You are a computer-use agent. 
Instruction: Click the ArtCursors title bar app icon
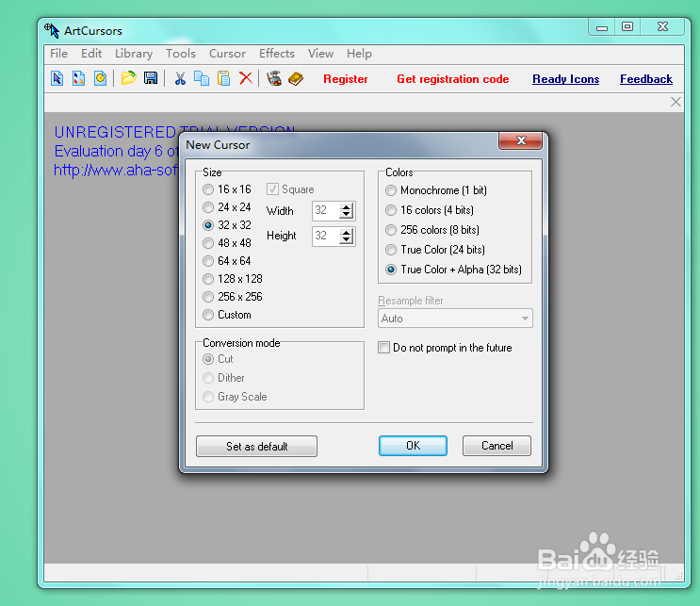click(x=52, y=30)
